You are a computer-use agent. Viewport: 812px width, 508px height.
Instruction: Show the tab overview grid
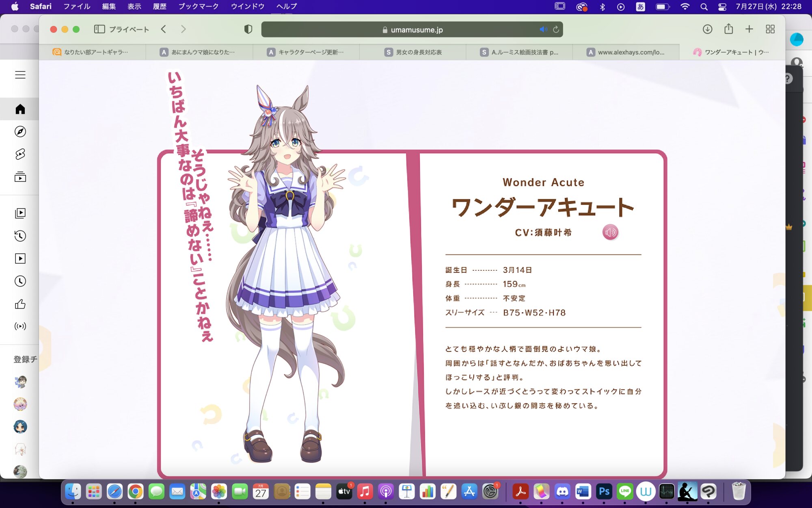pyautogui.click(x=770, y=29)
